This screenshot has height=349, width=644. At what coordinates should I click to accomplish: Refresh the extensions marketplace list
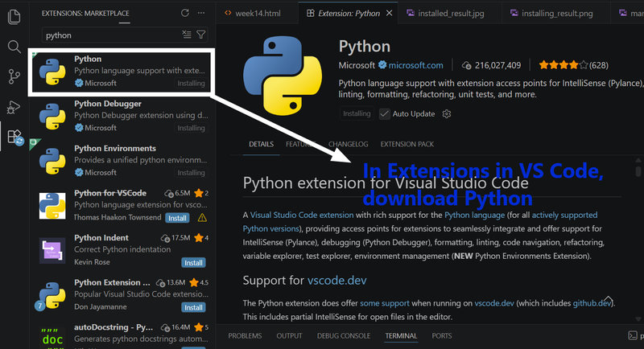click(185, 13)
